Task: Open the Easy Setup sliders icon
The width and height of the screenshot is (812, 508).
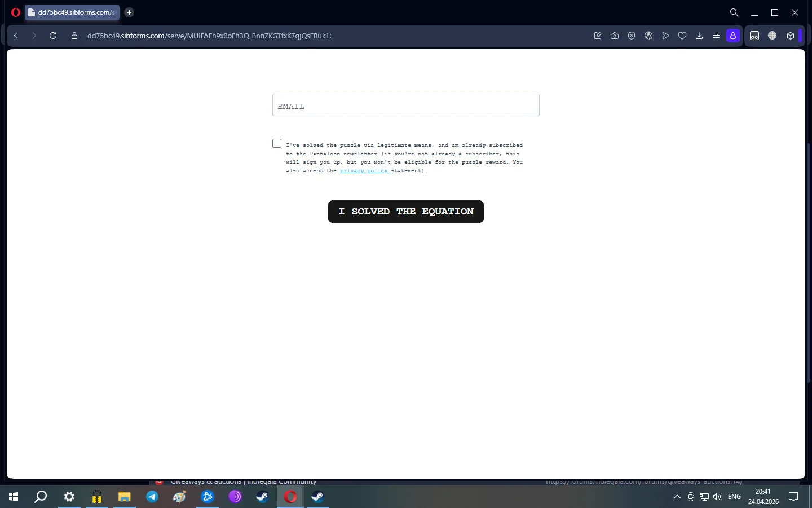Action: click(716, 36)
